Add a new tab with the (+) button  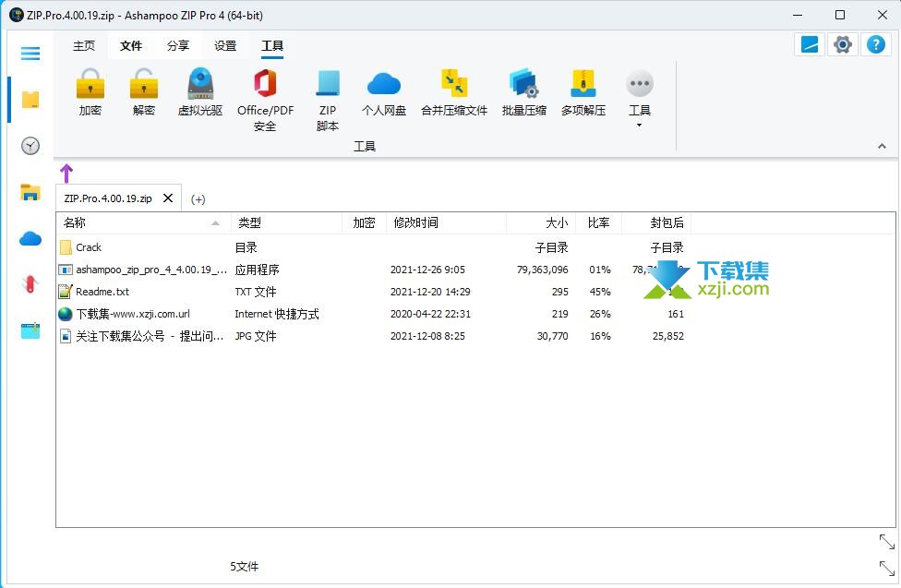(198, 199)
